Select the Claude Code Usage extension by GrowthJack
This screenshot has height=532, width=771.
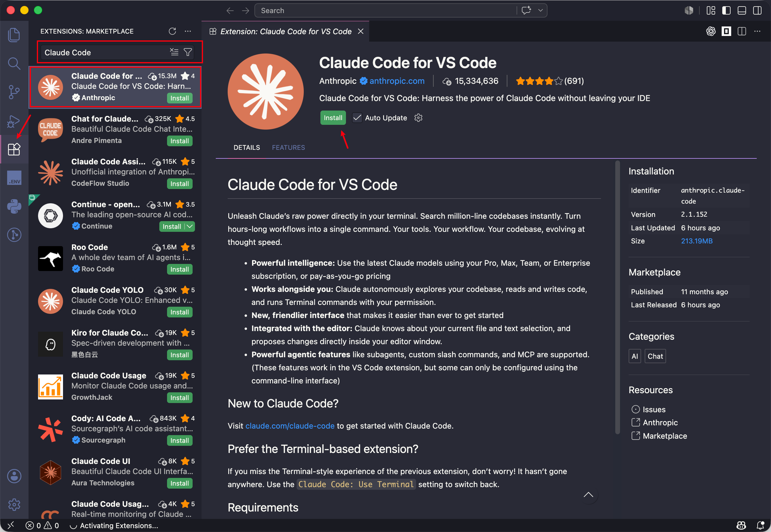[x=115, y=387]
